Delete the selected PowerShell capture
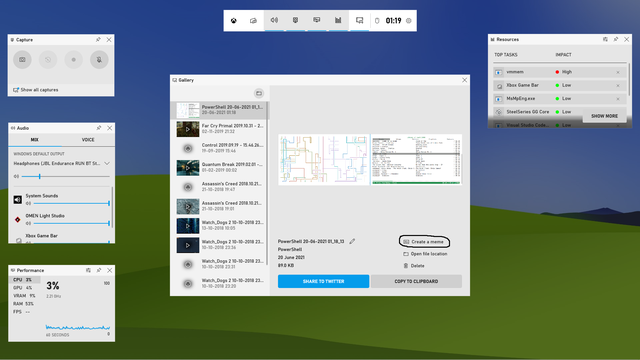 414,266
